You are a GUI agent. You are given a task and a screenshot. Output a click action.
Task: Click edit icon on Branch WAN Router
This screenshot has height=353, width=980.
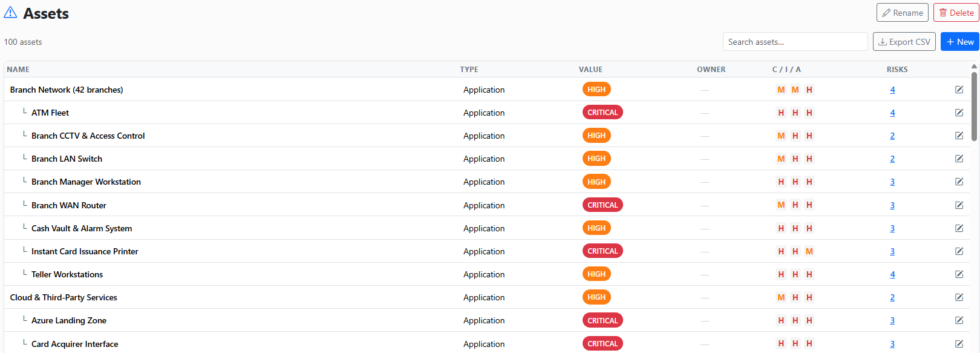click(x=959, y=205)
